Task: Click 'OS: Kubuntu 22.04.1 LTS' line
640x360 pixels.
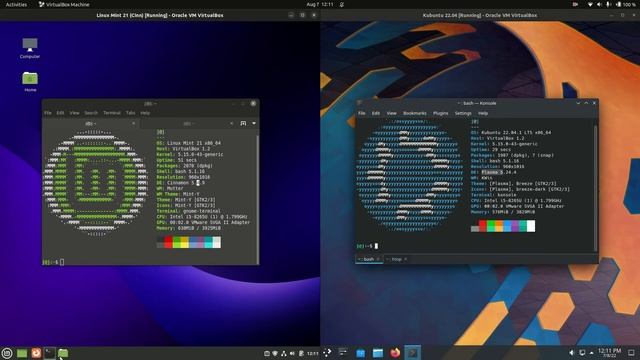Action: [x=511, y=133]
